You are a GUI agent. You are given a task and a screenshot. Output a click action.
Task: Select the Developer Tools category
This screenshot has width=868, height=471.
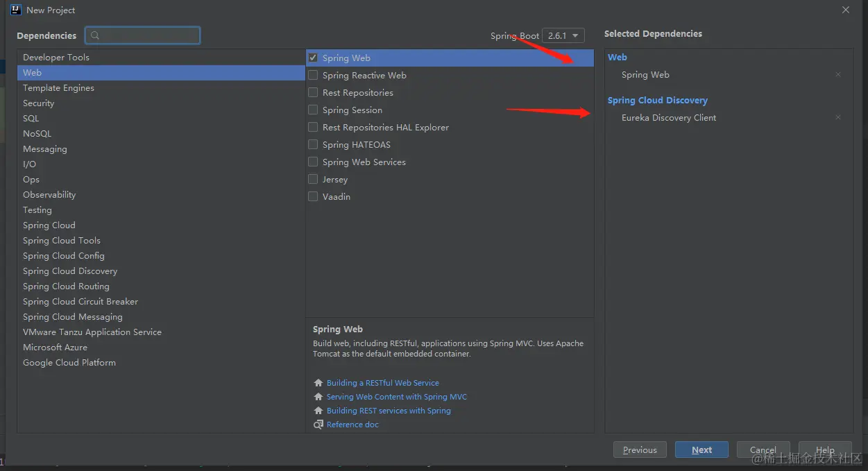(56, 58)
